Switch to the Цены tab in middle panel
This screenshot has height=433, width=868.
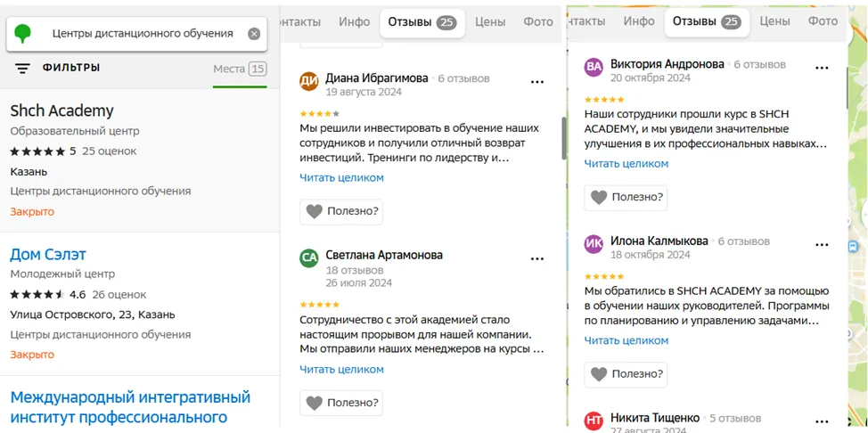pyautogui.click(x=490, y=22)
